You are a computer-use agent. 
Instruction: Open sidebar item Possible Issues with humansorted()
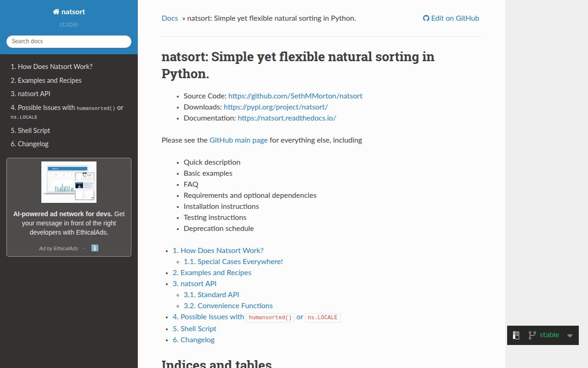(x=69, y=112)
